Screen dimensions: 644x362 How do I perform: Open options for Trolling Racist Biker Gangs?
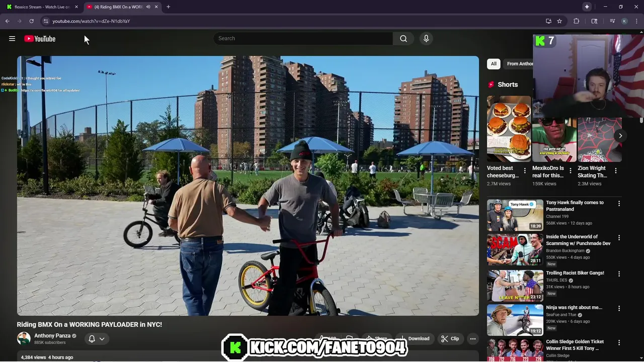[619, 274]
